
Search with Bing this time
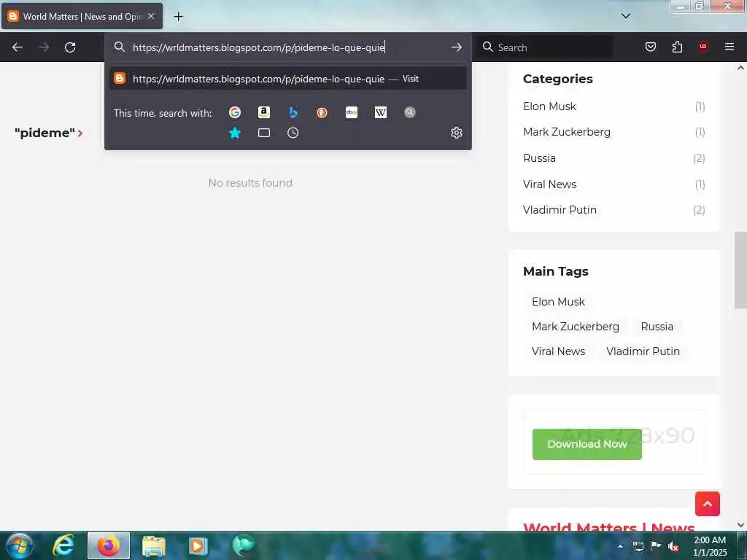293,112
